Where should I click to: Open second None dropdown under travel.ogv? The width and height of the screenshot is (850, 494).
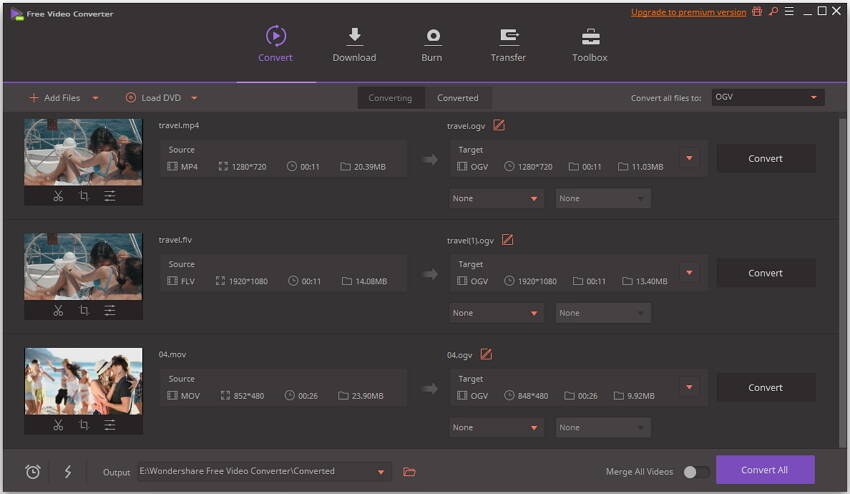[603, 198]
